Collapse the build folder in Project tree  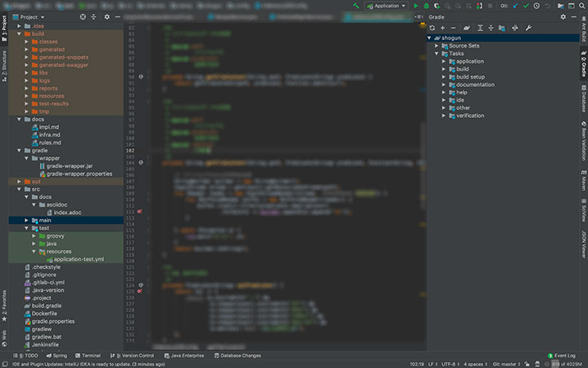click(18, 34)
